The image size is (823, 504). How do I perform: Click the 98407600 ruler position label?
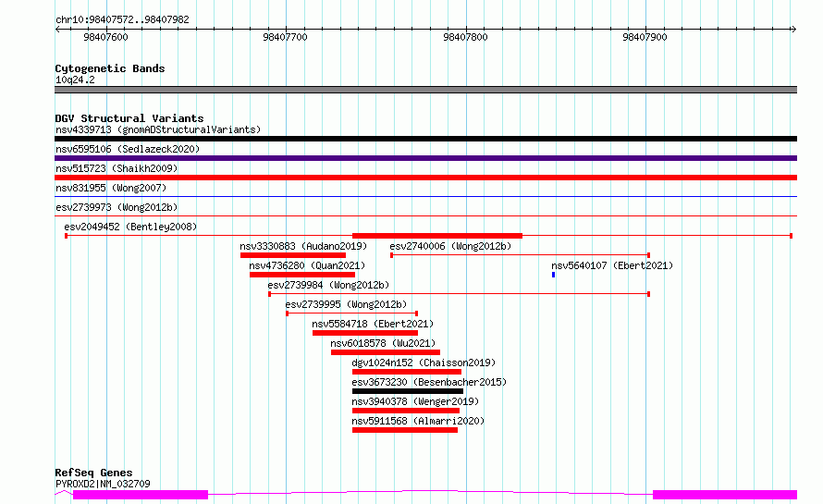tap(105, 37)
